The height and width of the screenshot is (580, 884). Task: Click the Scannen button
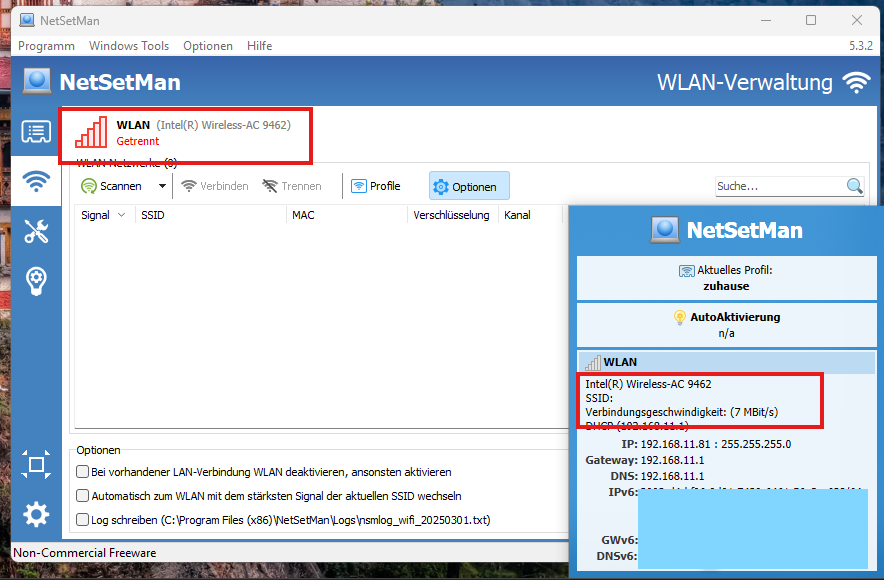(112, 186)
